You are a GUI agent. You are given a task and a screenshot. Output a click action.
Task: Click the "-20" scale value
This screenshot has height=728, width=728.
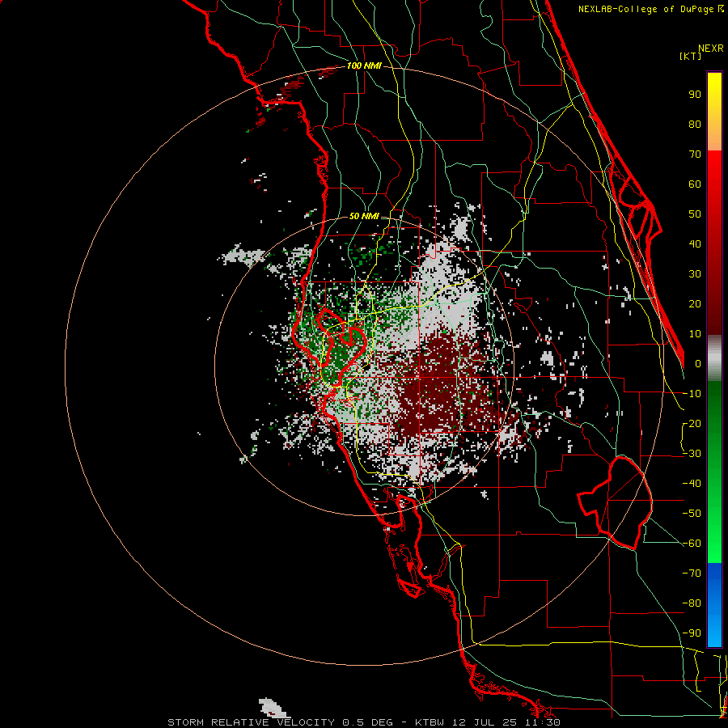pyautogui.click(x=692, y=424)
